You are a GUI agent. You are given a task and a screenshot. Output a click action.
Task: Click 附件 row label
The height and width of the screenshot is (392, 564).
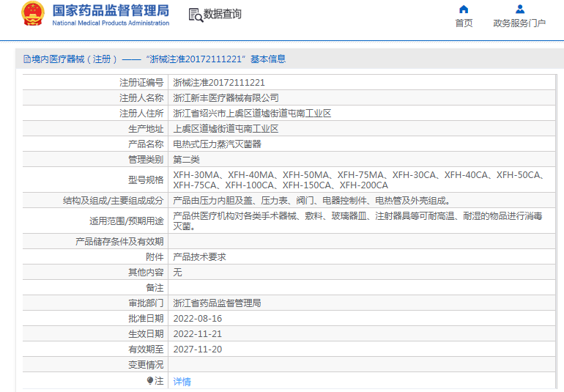coord(155,257)
